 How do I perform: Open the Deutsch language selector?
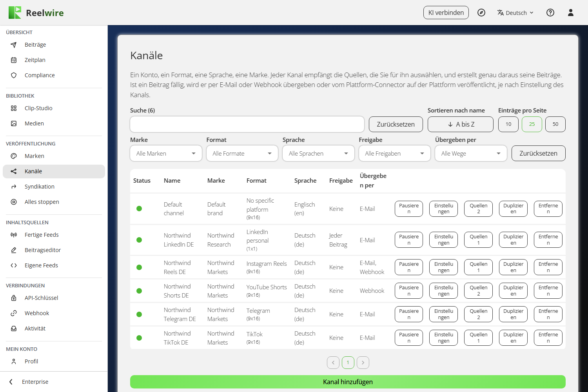[515, 13]
